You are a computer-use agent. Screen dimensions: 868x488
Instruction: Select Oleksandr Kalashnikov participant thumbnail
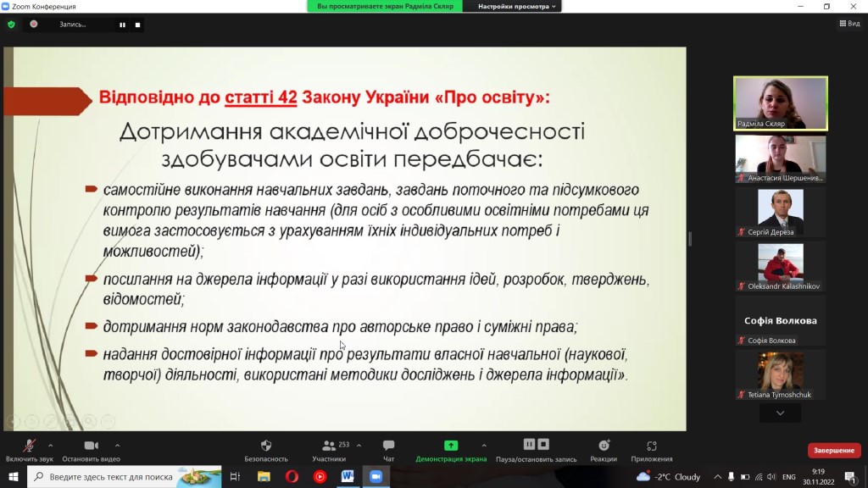click(x=781, y=267)
